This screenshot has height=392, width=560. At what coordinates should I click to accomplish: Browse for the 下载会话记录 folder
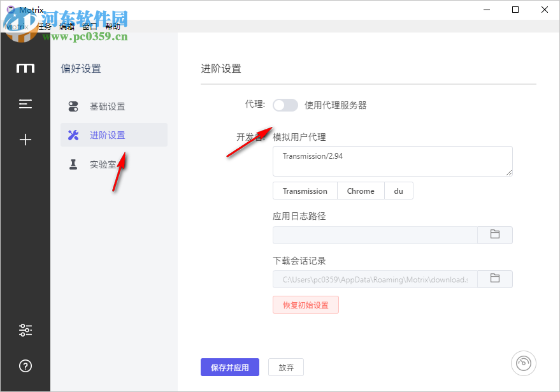coord(494,279)
